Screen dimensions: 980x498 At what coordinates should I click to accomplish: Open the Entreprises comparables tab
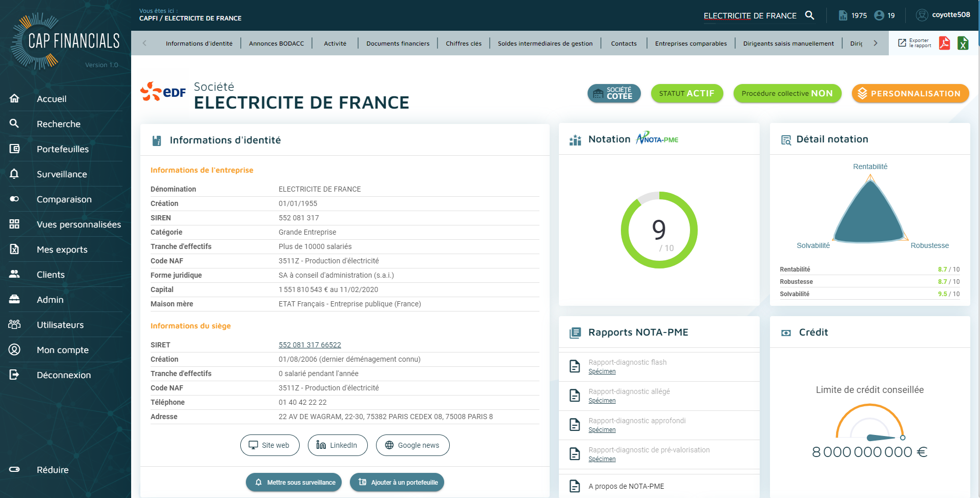pos(691,44)
